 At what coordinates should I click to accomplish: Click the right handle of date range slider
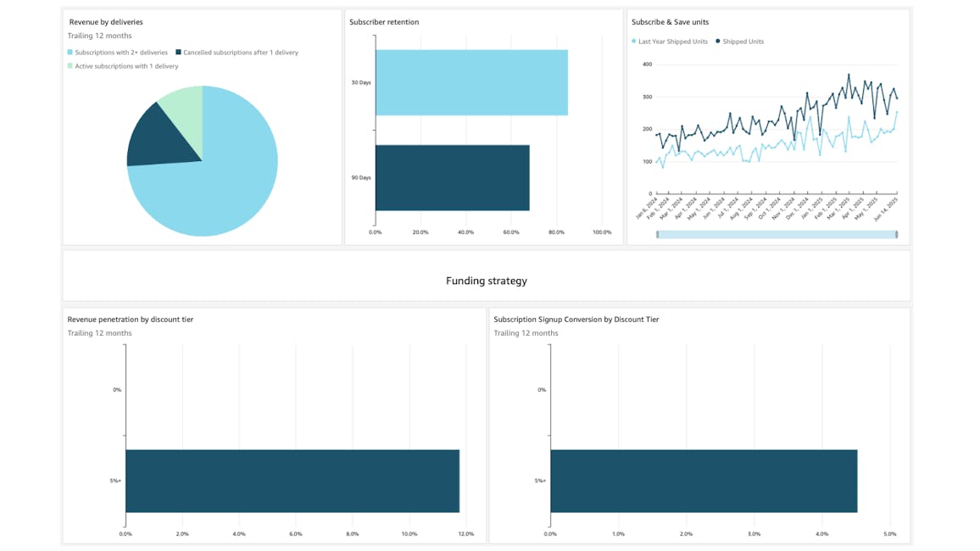click(x=896, y=234)
